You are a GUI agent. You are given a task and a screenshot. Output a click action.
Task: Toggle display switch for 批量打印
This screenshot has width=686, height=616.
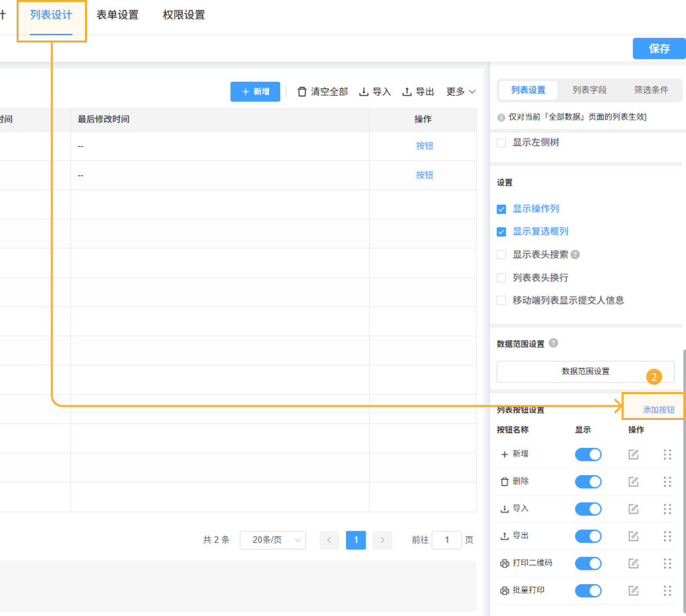588,591
